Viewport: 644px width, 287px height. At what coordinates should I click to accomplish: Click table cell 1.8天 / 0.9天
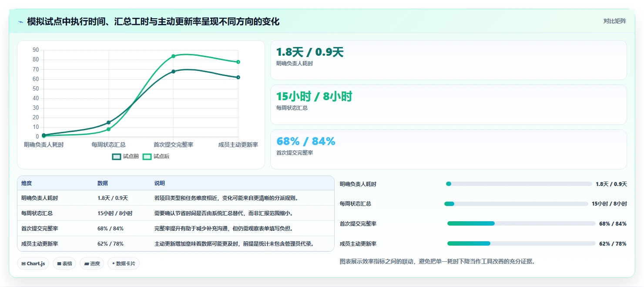click(113, 198)
